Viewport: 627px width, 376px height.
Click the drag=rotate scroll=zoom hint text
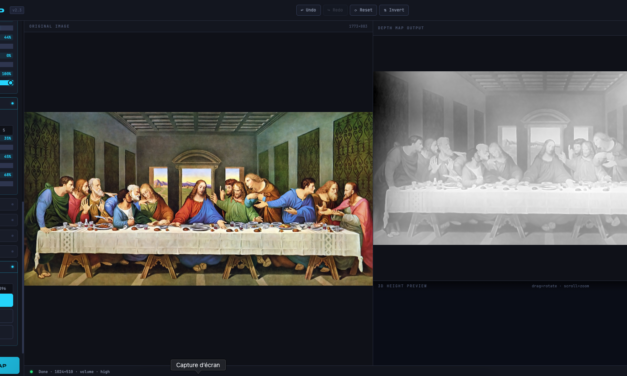560,286
